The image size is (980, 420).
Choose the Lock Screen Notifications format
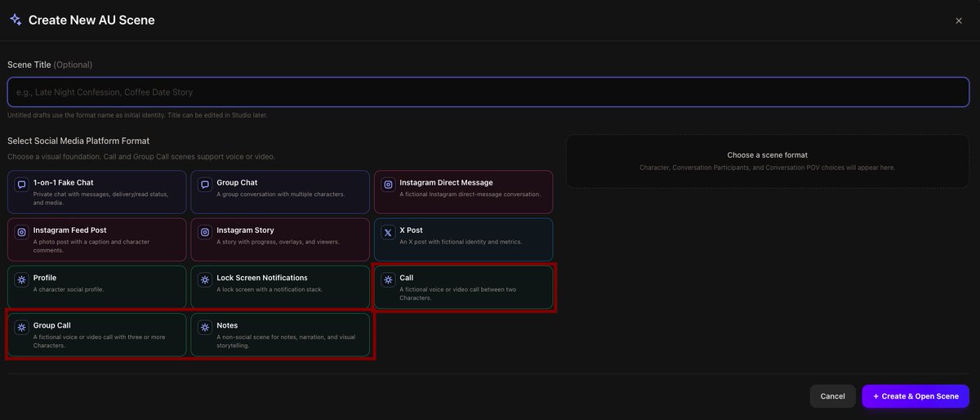tap(280, 287)
